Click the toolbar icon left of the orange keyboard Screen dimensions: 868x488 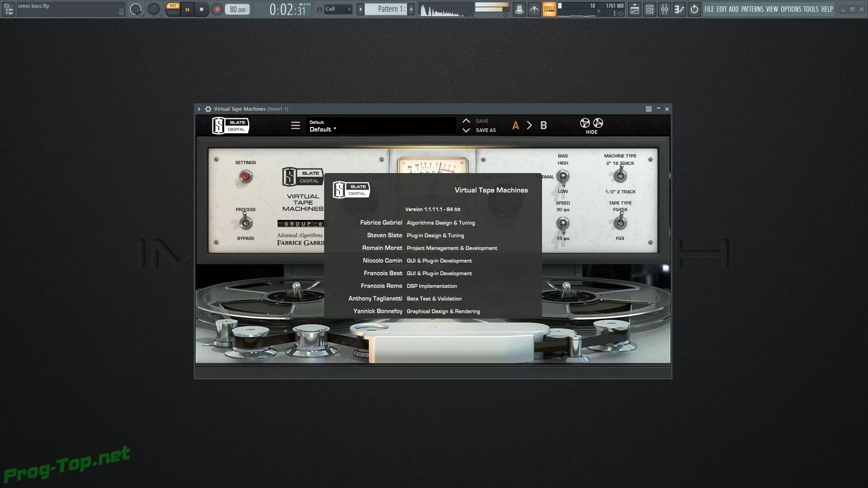(534, 9)
